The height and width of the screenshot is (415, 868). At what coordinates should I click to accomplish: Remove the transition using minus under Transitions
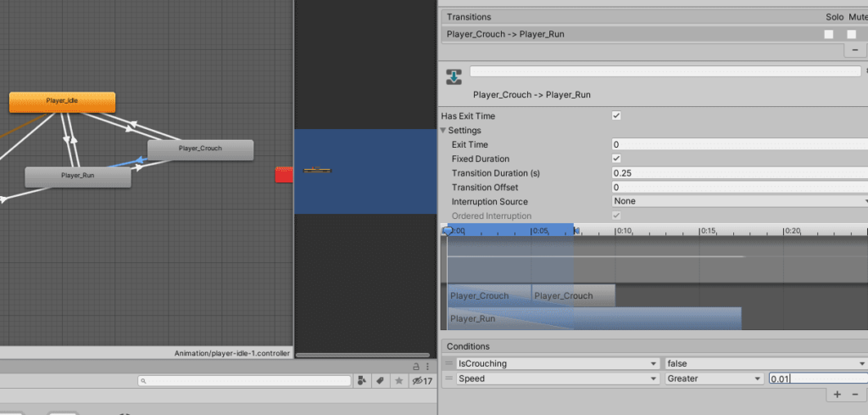pyautogui.click(x=854, y=51)
